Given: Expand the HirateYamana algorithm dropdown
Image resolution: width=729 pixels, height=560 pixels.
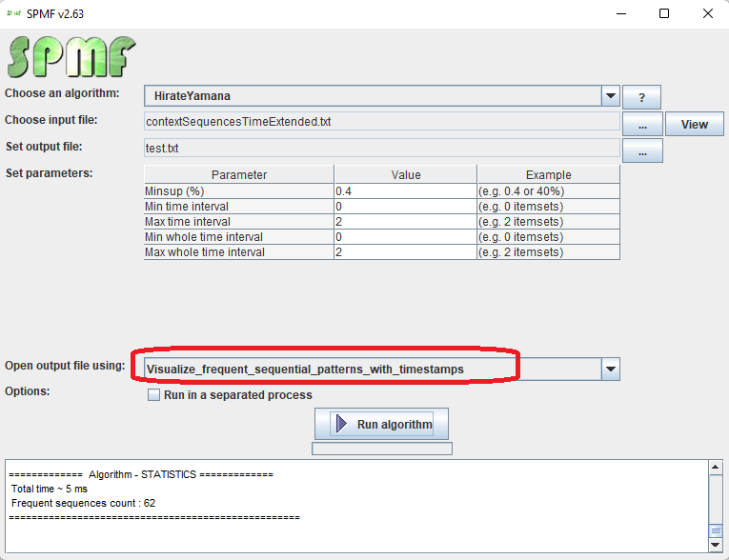Looking at the screenshot, I should tap(611, 96).
